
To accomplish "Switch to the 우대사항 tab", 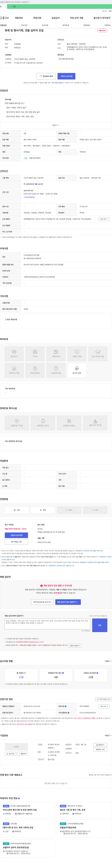I will coord(45,25).
